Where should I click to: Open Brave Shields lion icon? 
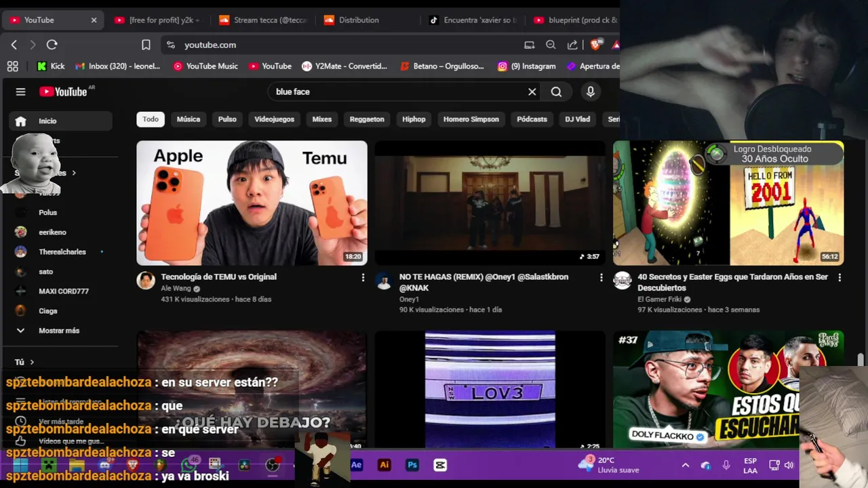pyautogui.click(x=595, y=45)
